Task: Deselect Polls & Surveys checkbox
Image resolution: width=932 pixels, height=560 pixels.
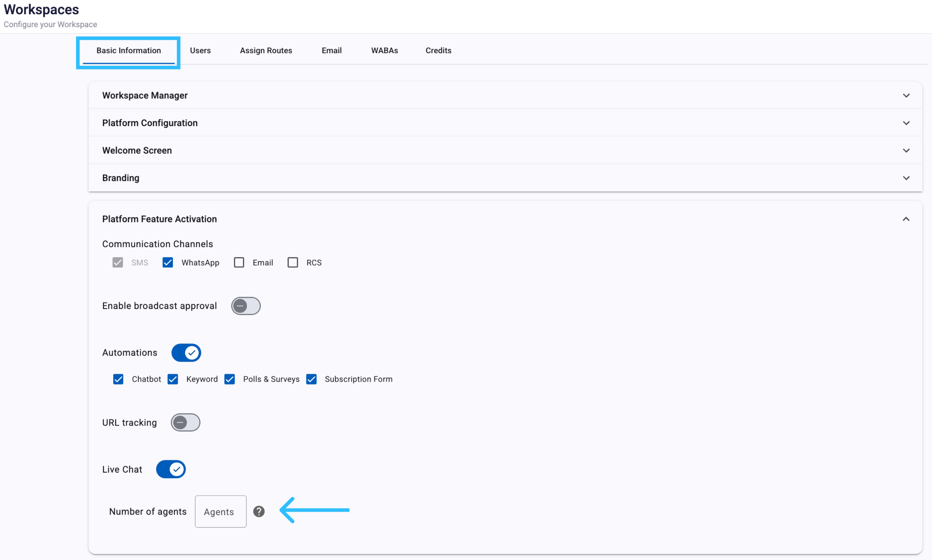Action: pyautogui.click(x=230, y=379)
